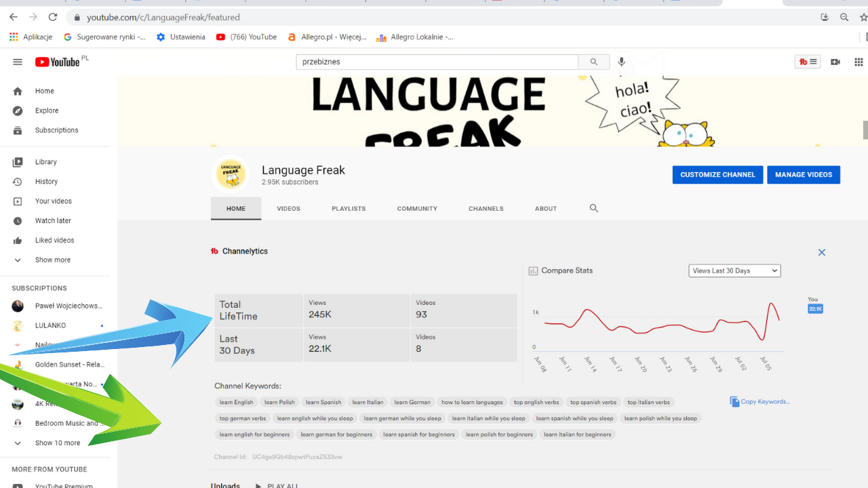The image size is (868, 488).
Task: Close the Channelytics panel
Action: (x=822, y=252)
